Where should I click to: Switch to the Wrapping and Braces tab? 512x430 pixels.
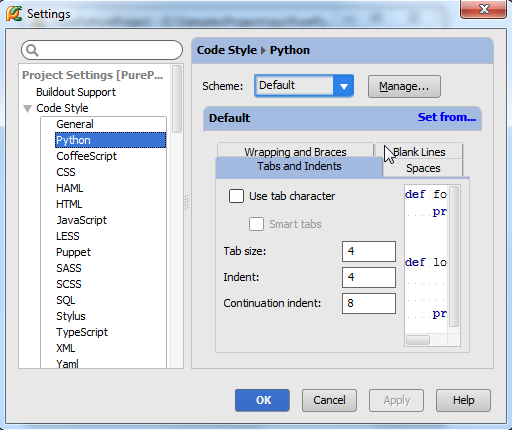[295, 152]
